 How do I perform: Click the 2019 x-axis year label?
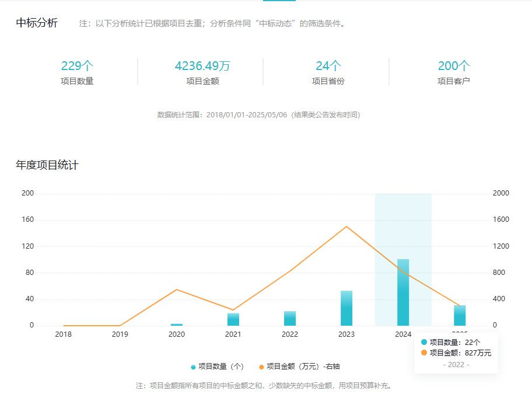[120, 334]
